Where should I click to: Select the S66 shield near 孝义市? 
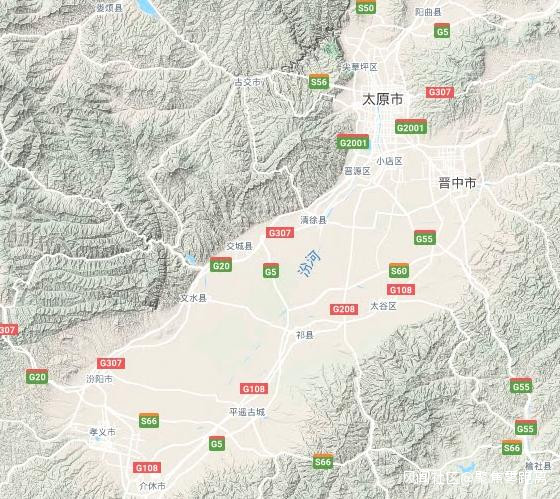(149, 420)
